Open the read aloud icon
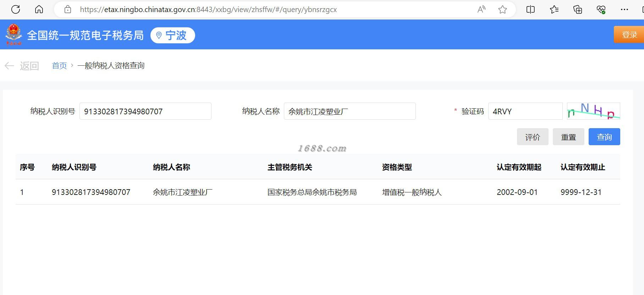 [481, 10]
